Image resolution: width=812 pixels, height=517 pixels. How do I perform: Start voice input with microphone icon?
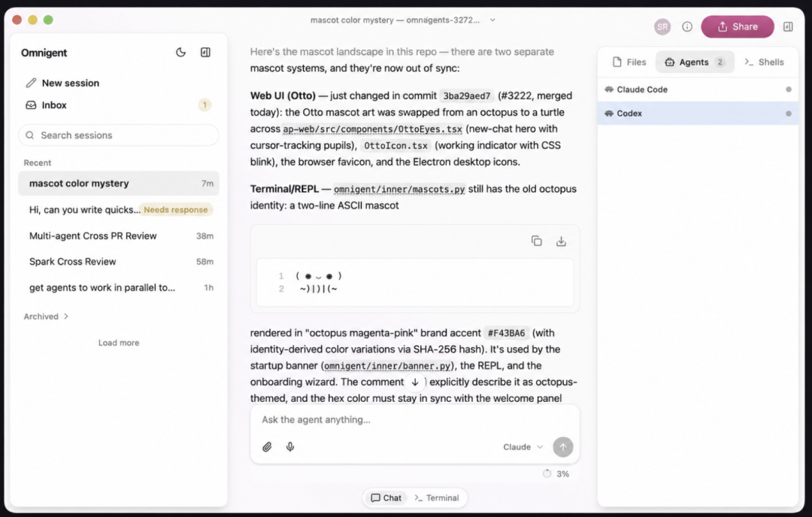click(290, 447)
